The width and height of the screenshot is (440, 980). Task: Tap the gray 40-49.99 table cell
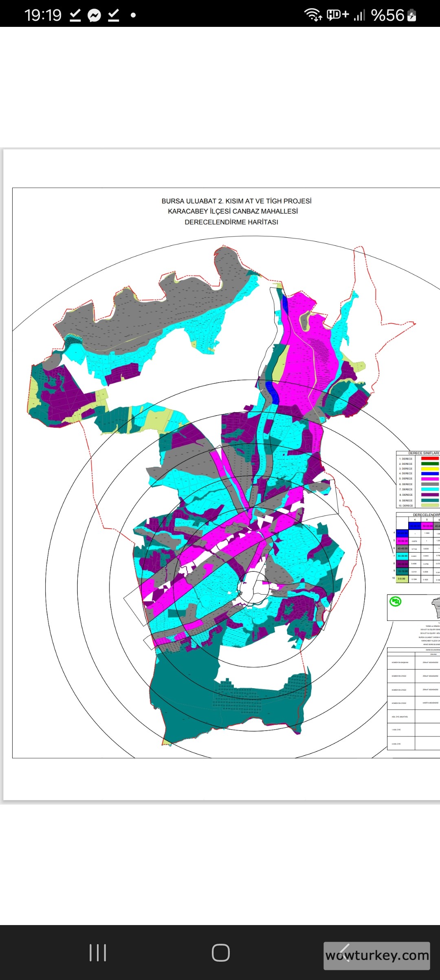pyautogui.click(x=402, y=549)
